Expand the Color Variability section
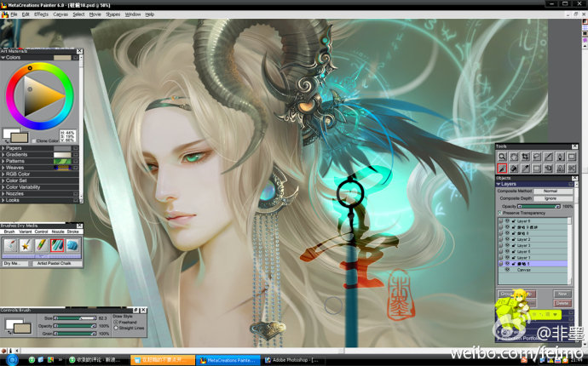588x366 pixels. (x=3, y=187)
